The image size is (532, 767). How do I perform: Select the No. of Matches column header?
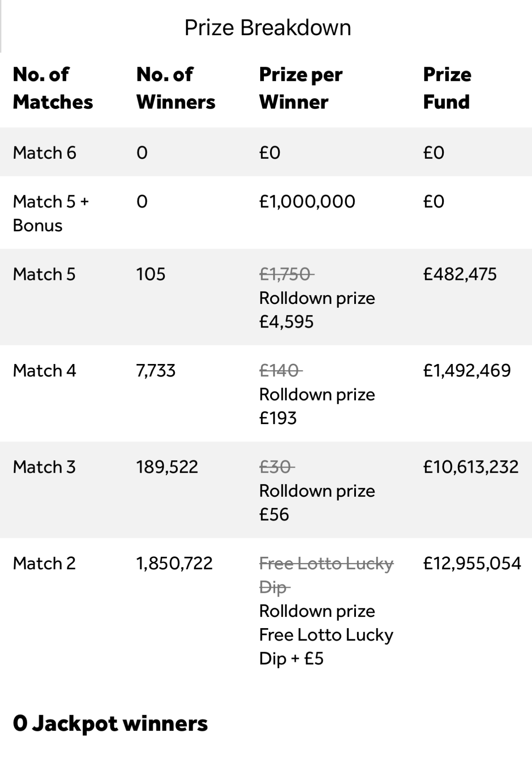pyautogui.click(x=53, y=88)
